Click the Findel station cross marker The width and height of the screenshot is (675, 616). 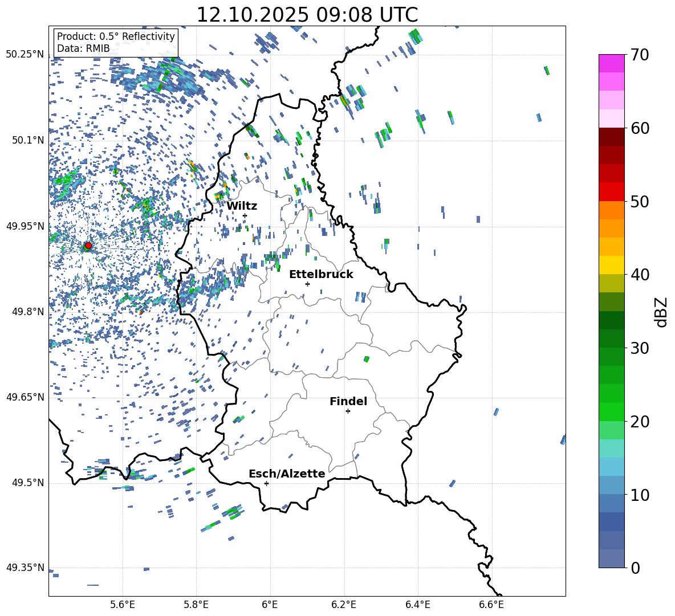pyautogui.click(x=348, y=411)
